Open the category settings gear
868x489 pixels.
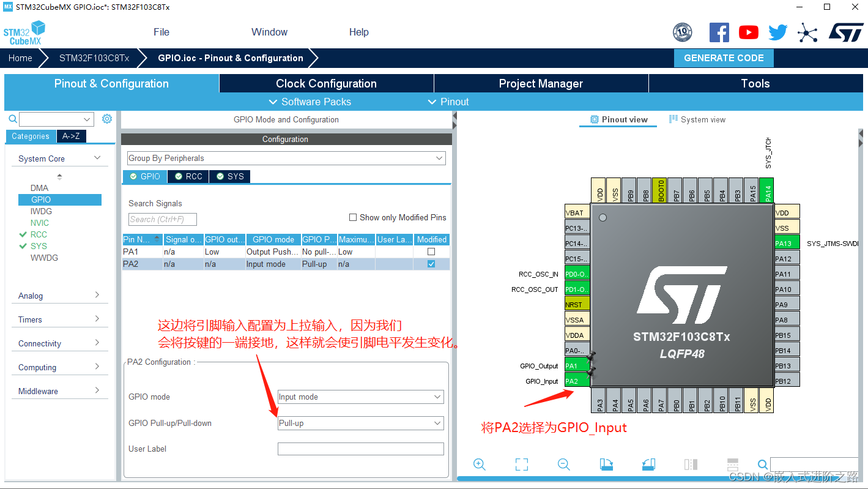pyautogui.click(x=107, y=119)
